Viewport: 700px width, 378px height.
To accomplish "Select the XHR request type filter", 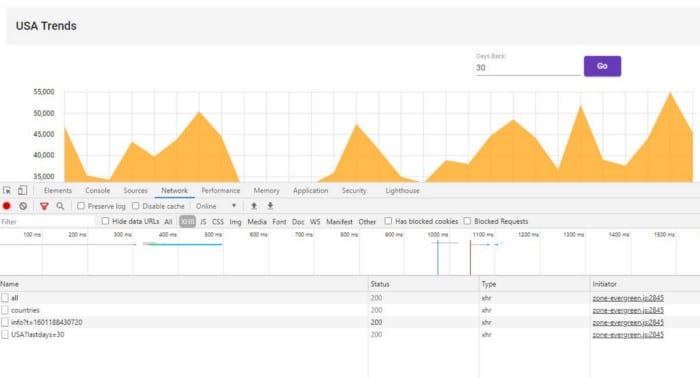I will click(188, 221).
